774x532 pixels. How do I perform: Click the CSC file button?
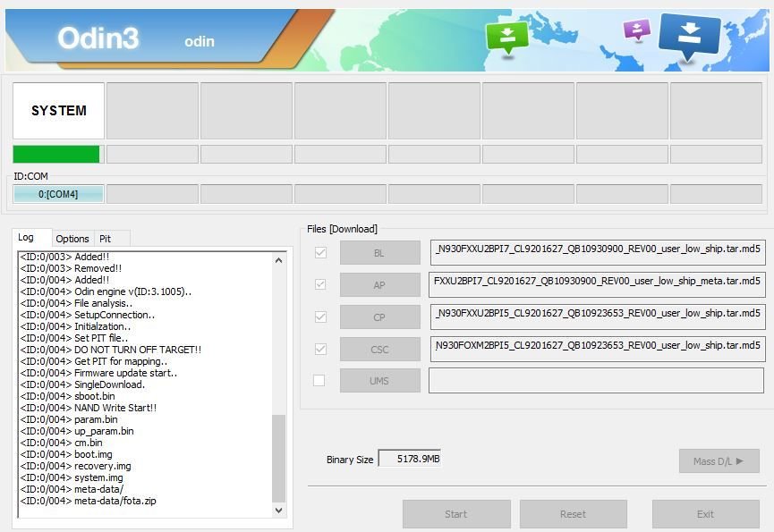click(379, 350)
